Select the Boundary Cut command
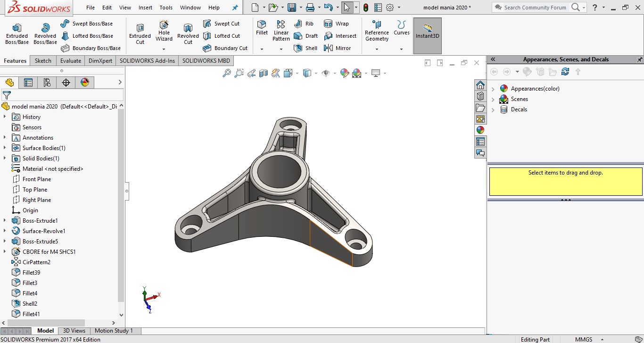The width and height of the screenshot is (644, 343). [x=225, y=48]
